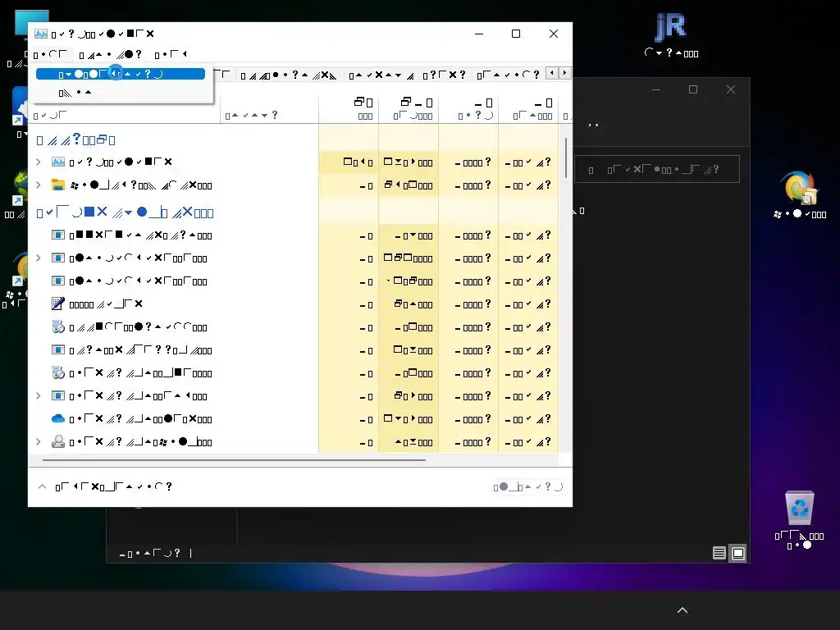The height and width of the screenshot is (630, 840).
Task: Open the Options menu in Task Manager
Action: (x=110, y=54)
